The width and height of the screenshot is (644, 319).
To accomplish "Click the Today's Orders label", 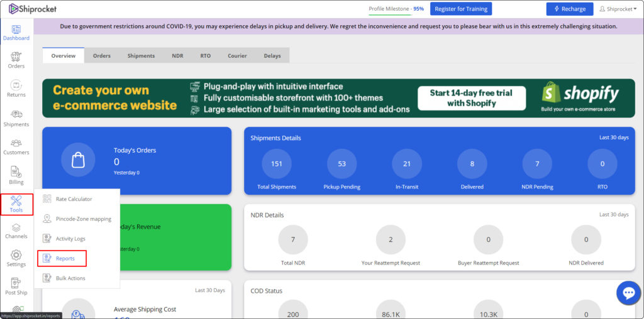I will point(135,150).
